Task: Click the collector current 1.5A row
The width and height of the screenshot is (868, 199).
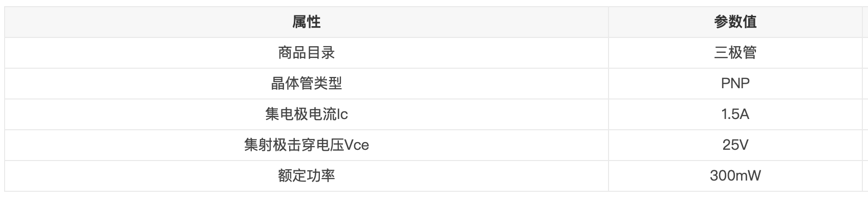Action: (x=434, y=114)
